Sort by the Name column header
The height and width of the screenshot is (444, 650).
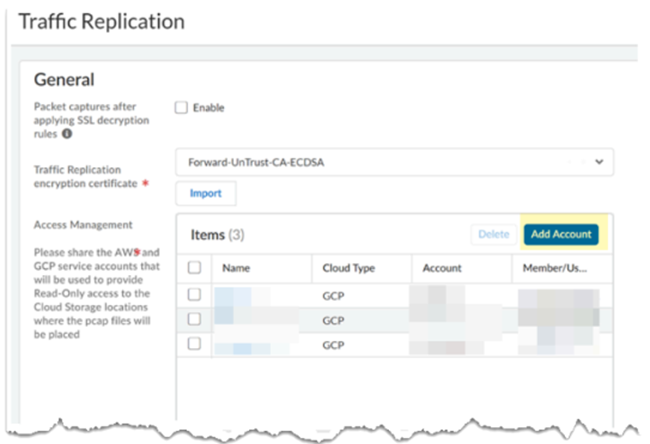(236, 268)
